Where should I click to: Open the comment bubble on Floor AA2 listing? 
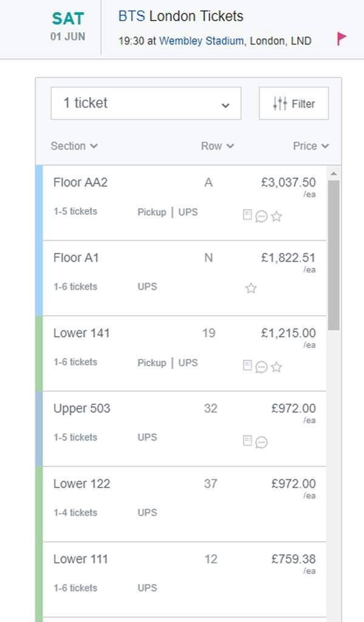[262, 216]
